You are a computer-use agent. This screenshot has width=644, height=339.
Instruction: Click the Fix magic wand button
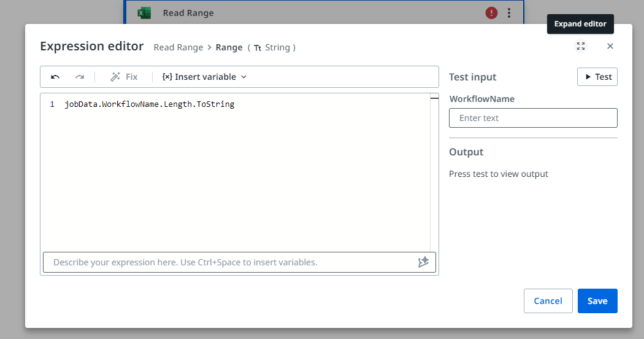click(124, 77)
